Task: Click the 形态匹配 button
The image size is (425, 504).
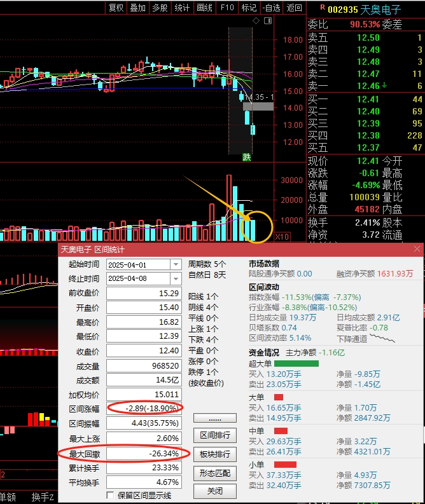Action: point(215,473)
